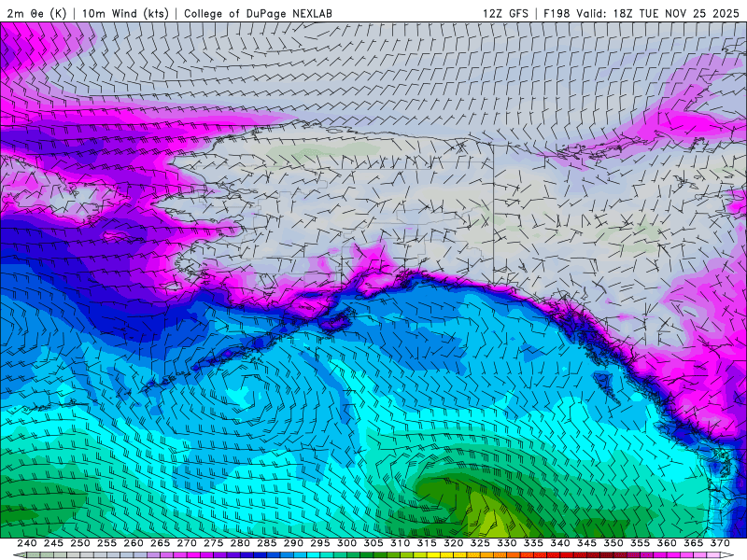This screenshot has height=560, width=747.
Task: Click the 240 value on the color scale
Action: click(27, 543)
